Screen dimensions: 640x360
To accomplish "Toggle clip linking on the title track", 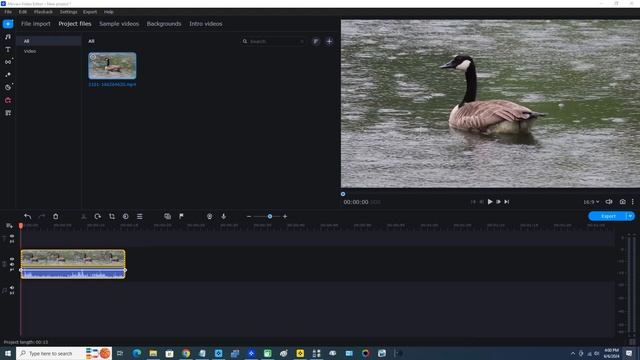I will pyautogui.click(x=12, y=241).
